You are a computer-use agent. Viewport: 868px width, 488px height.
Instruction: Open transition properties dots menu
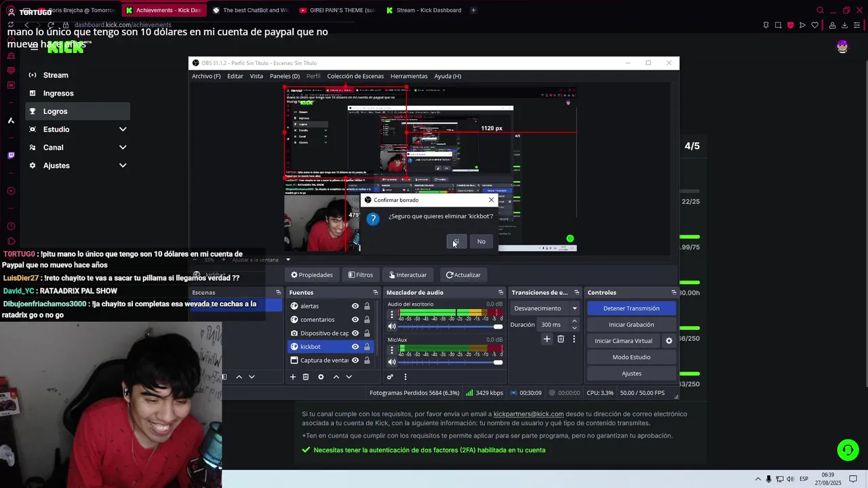tap(574, 339)
